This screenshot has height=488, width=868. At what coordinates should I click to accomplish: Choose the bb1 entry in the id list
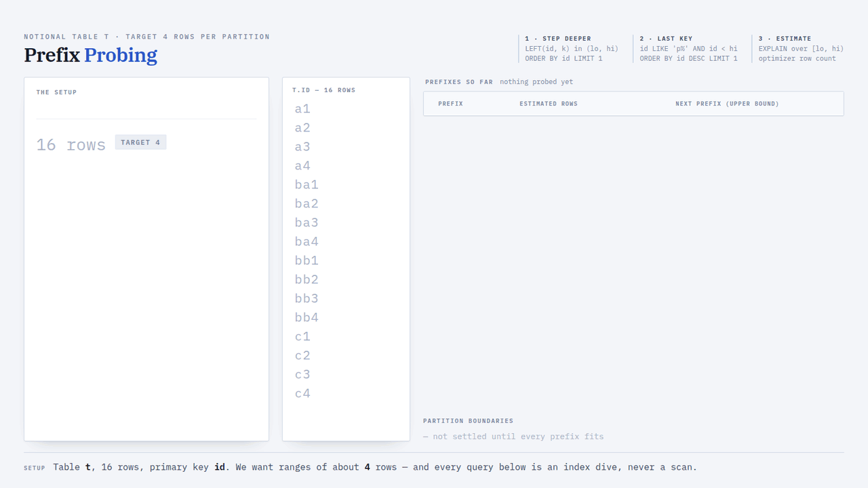(307, 260)
